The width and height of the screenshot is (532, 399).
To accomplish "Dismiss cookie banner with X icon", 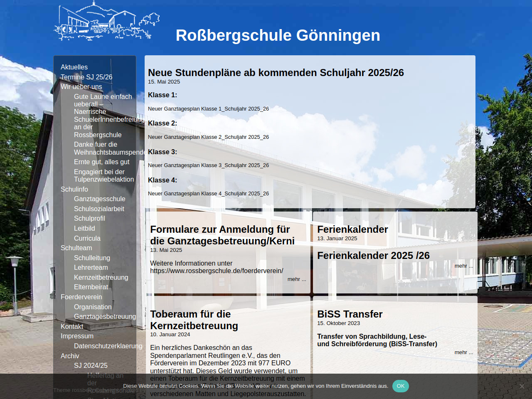I will pos(522,386).
